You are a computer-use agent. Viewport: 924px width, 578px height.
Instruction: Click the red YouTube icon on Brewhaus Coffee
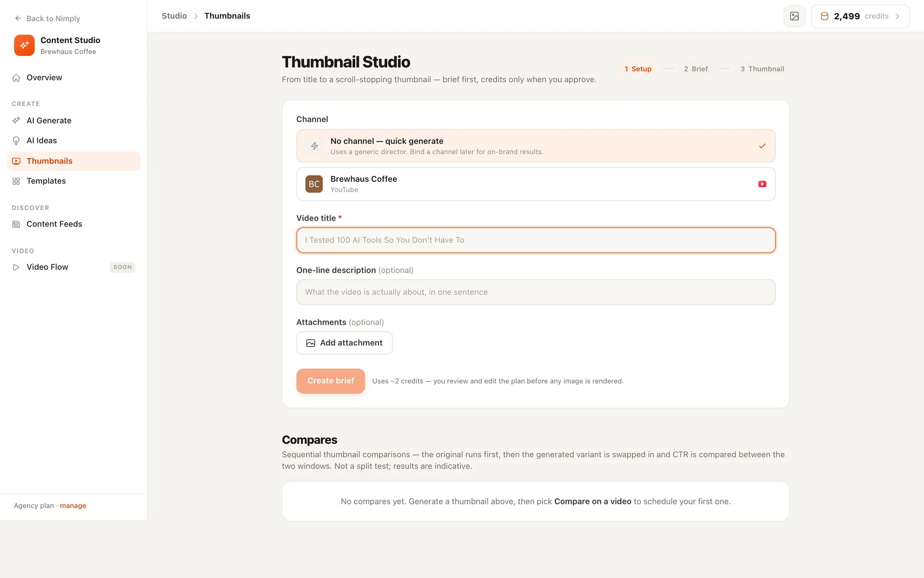pos(762,184)
